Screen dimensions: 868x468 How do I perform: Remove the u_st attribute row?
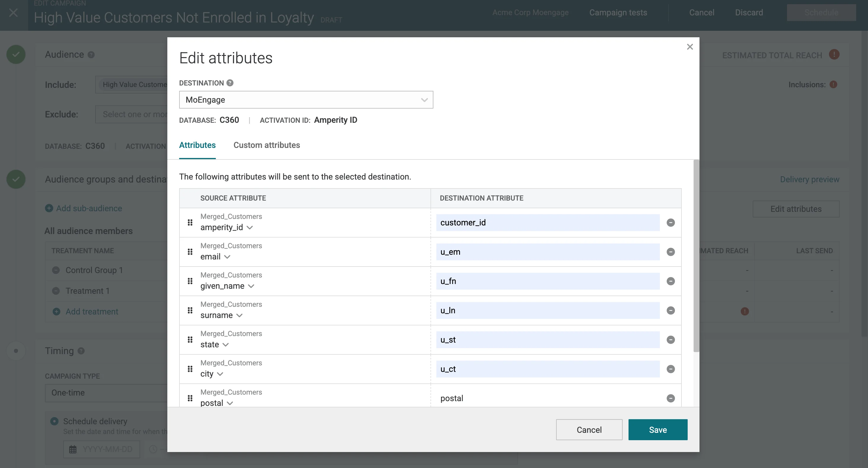point(671,340)
